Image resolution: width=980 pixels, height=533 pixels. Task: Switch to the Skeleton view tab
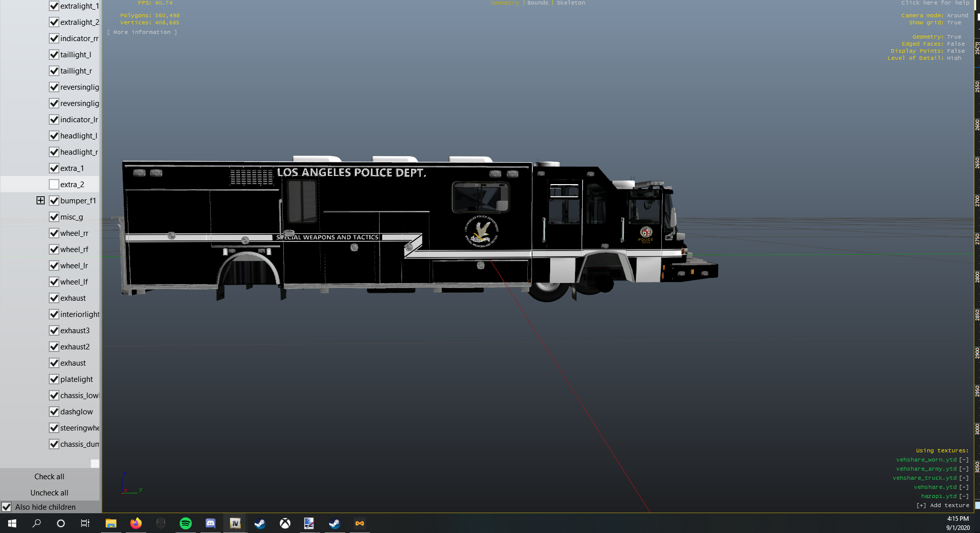570,3
